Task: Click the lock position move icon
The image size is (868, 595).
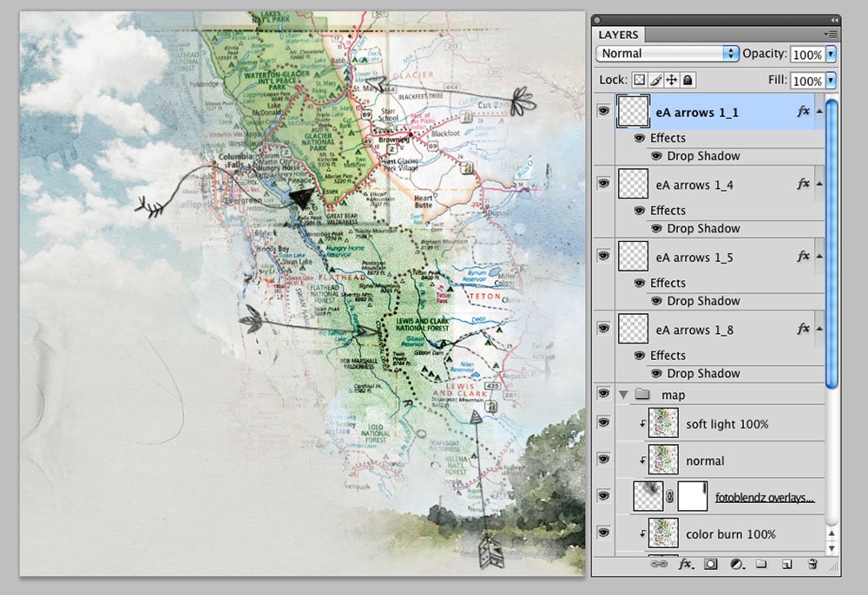Action: pos(672,80)
